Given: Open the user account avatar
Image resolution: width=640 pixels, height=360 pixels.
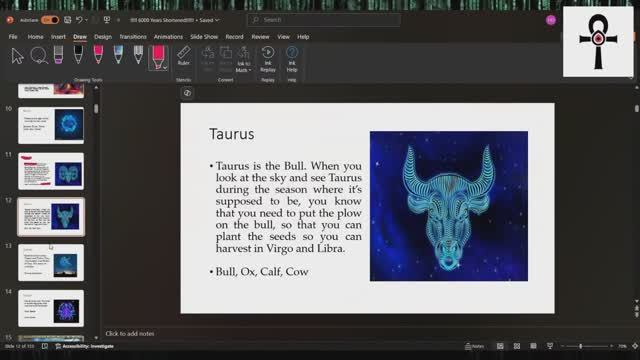Looking at the screenshot, I should click(551, 20).
